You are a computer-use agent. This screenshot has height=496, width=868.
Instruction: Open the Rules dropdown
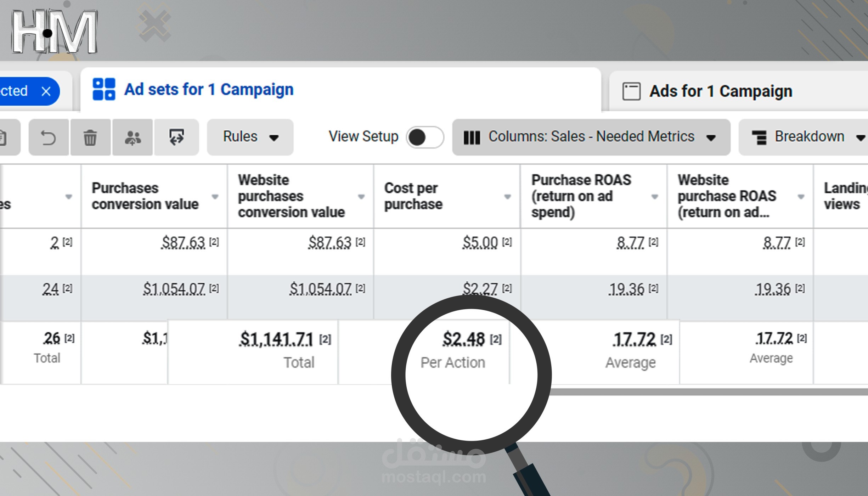point(250,137)
